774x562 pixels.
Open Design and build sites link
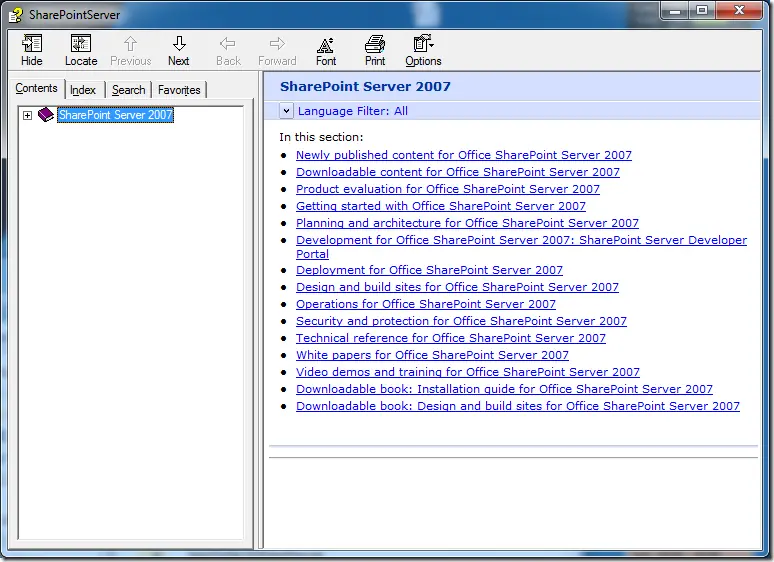pos(457,287)
